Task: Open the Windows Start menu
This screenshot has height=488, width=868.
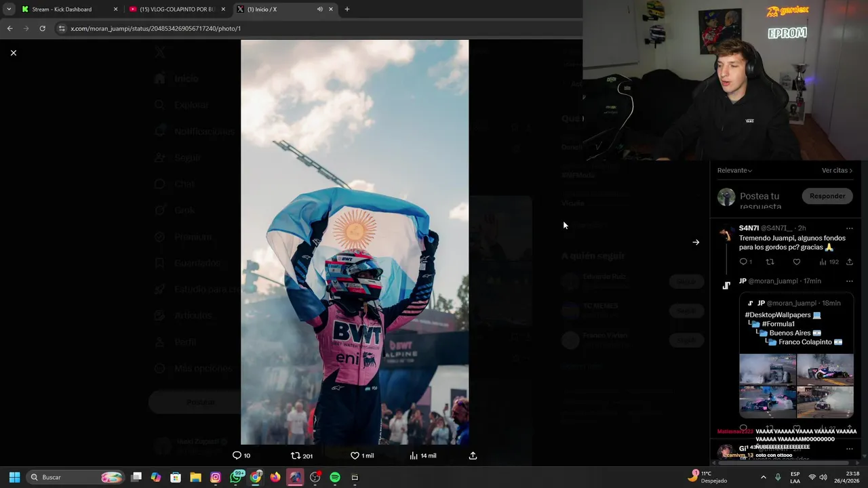Action: [x=14, y=477]
